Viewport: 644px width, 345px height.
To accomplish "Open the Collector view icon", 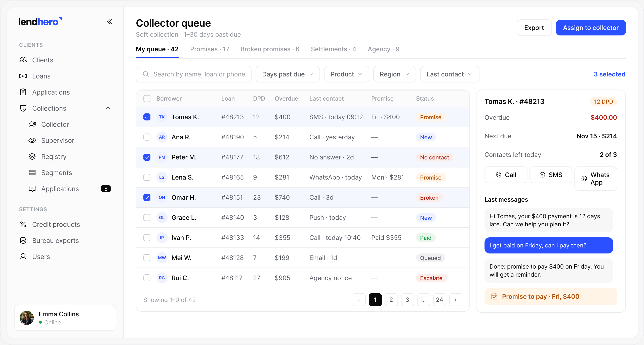I will pos(32,124).
